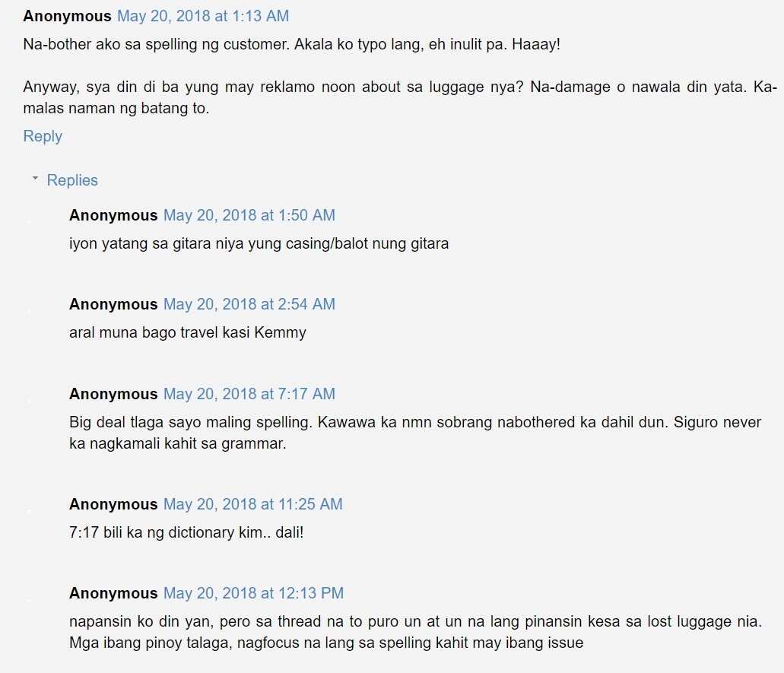The width and height of the screenshot is (784, 673).
Task: Click Anonymous author of the 11:25 AM reply
Action: pyautogui.click(x=113, y=504)
